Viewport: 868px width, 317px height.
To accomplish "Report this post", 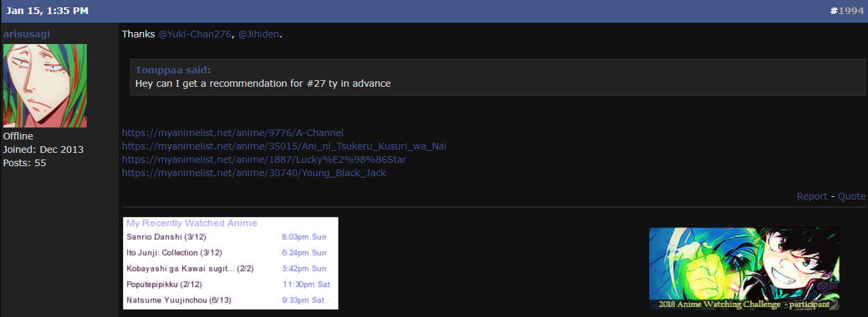I will coord(812,196).
